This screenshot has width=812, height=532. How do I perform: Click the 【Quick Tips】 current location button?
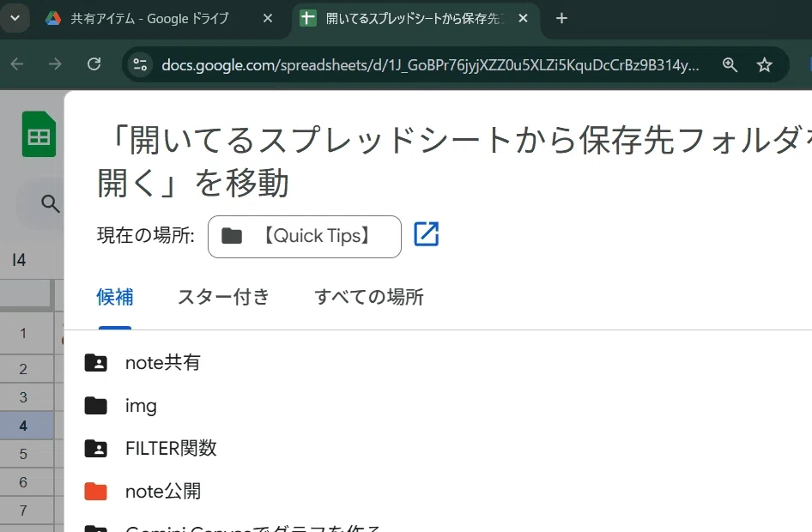305,237
